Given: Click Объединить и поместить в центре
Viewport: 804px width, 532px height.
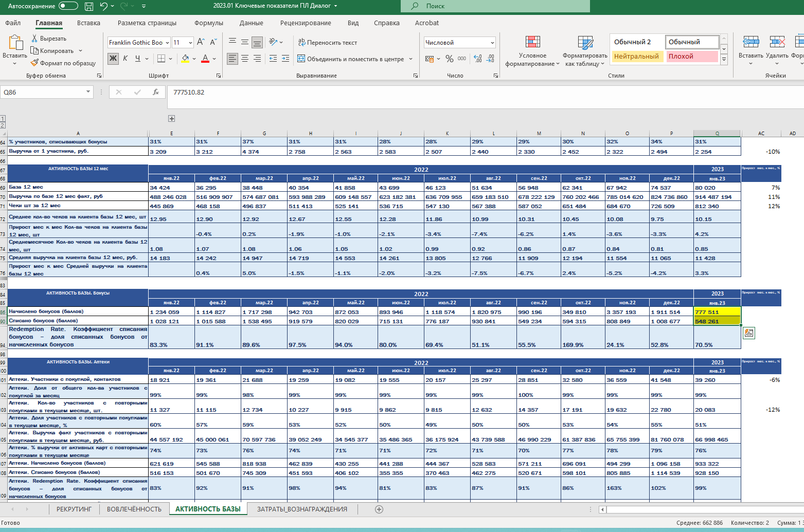Looking at the screenshot, I should 355,59.
